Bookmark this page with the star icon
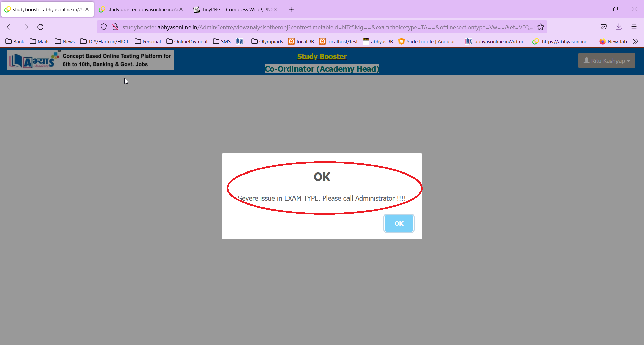644x345 pixels. point(540,27)
